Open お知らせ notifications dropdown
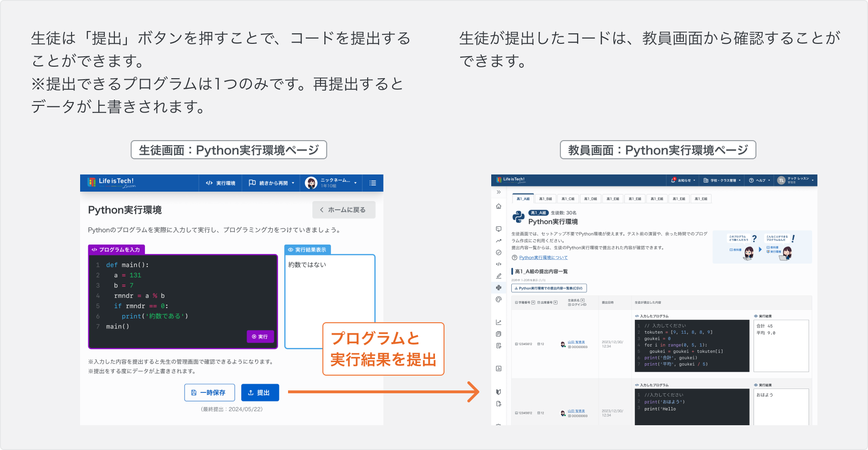 click(x=683, y=180)
